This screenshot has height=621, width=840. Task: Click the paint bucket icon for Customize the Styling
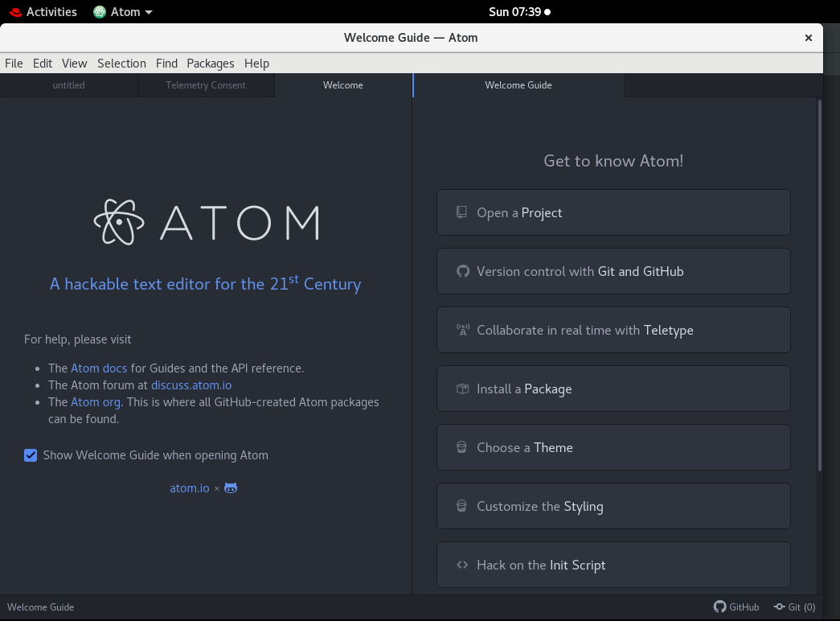(x=461, y=506)
